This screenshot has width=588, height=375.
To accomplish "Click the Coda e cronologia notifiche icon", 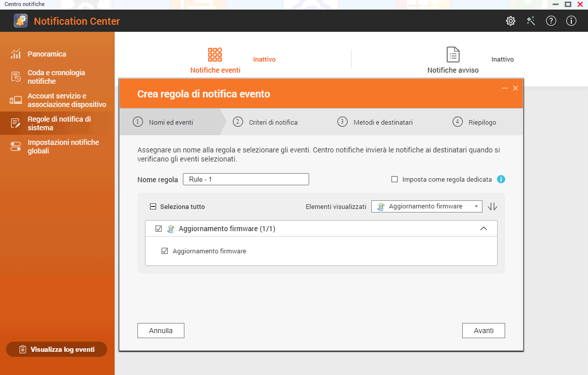I will (x=16, y=77).
